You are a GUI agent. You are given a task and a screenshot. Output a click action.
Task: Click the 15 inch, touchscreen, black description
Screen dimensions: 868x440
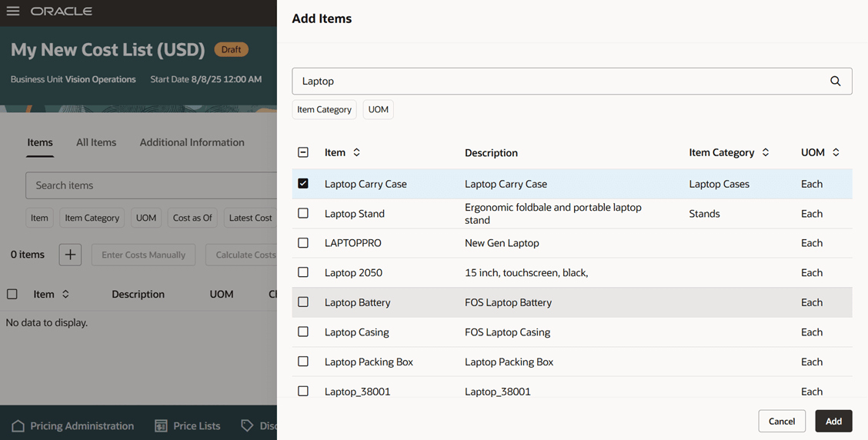(526, 273)
